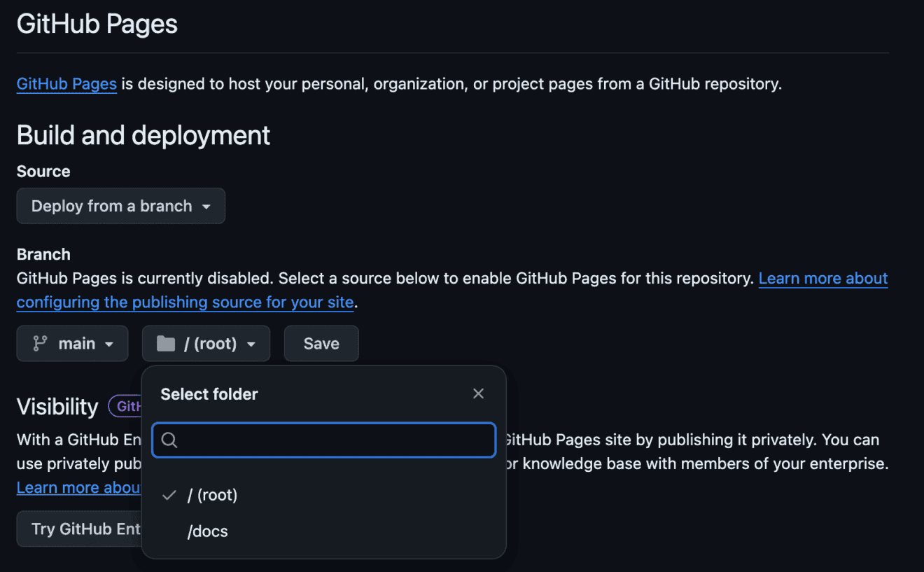This screenshot has width=924, height=572.
Task: Click the Build and deployment heading
Action: [x=143, y=135]
